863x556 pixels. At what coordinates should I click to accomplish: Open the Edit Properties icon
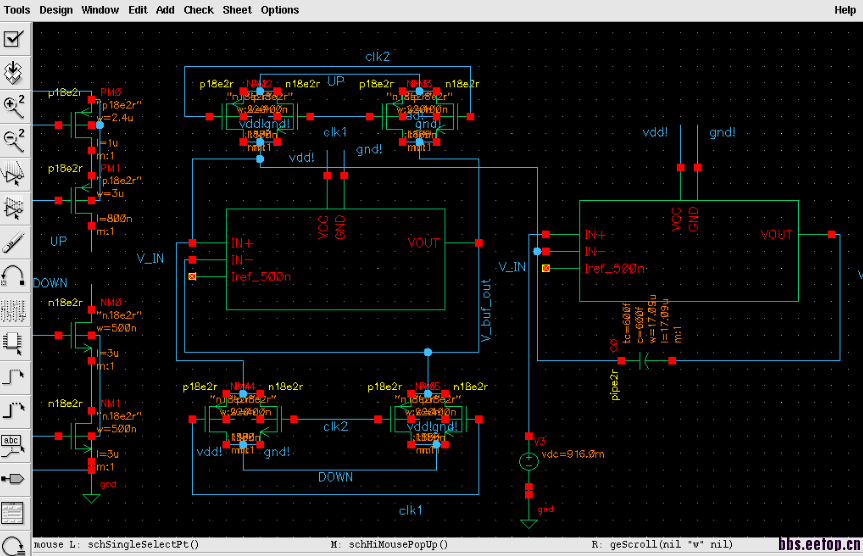point(14,309)
